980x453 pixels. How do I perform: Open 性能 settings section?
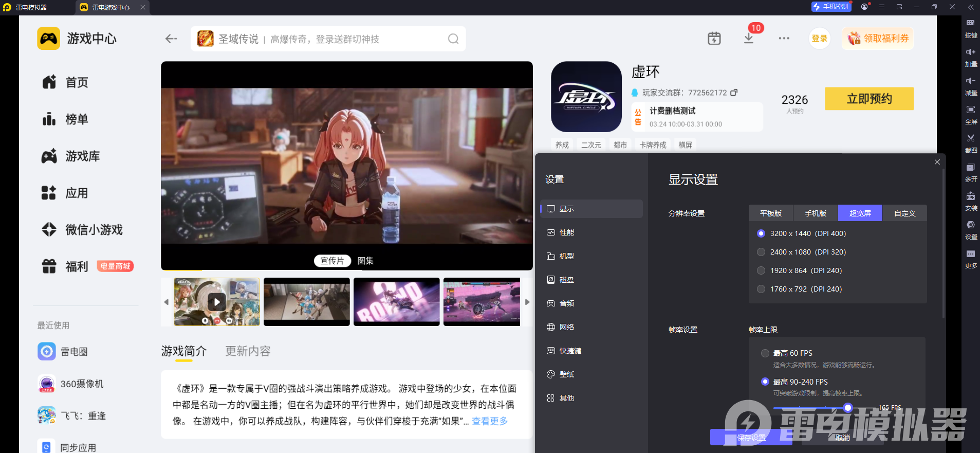coord(566,232)
